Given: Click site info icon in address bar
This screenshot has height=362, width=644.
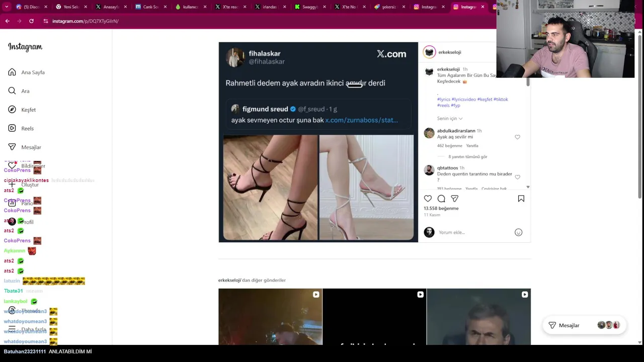Looking at the screenshot, I should pos(46,21).
